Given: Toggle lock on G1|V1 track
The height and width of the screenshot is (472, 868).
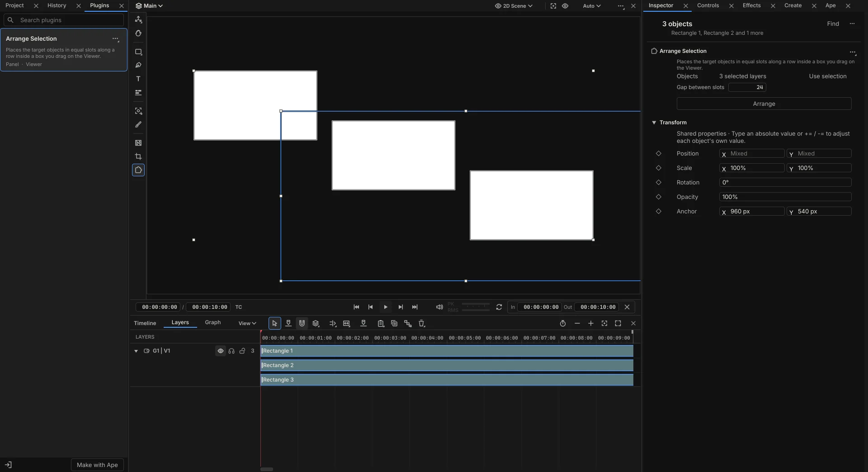Looking at the screenshot, I should coord(242,351).
